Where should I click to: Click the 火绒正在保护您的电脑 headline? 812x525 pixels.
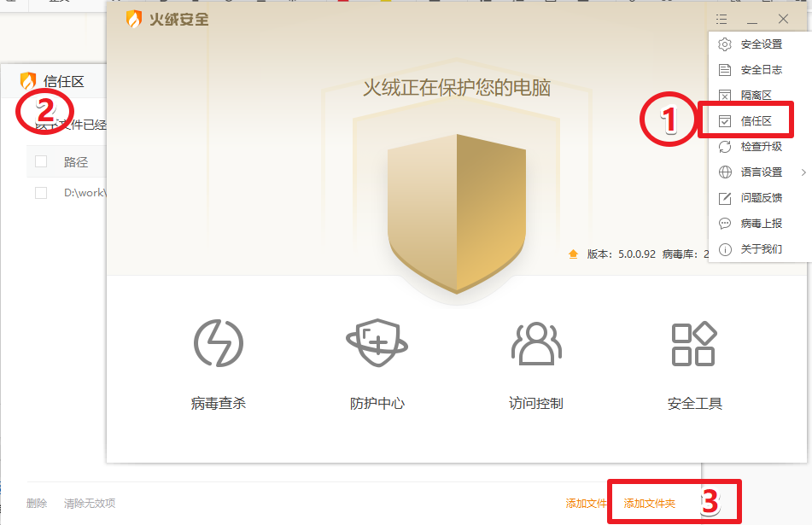point(456,88)
